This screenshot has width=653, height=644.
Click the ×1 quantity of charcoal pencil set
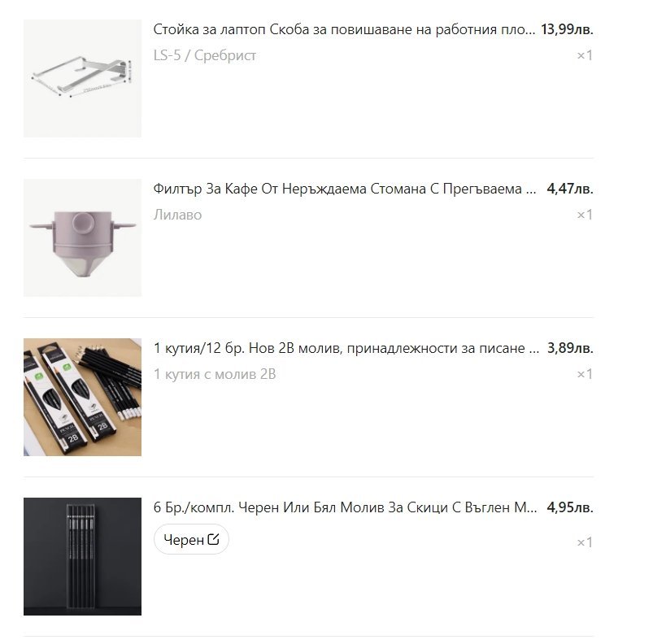(x=585, y=542)
